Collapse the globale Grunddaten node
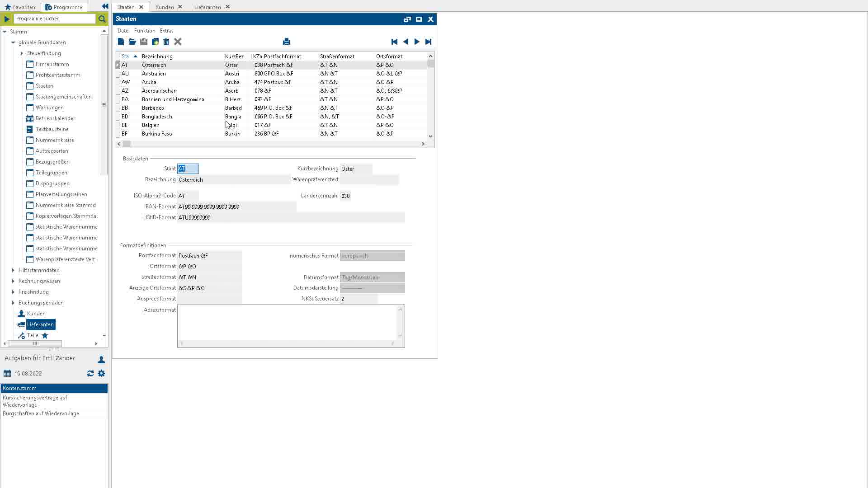The image size is (868, 488). (x=13, y=42)
